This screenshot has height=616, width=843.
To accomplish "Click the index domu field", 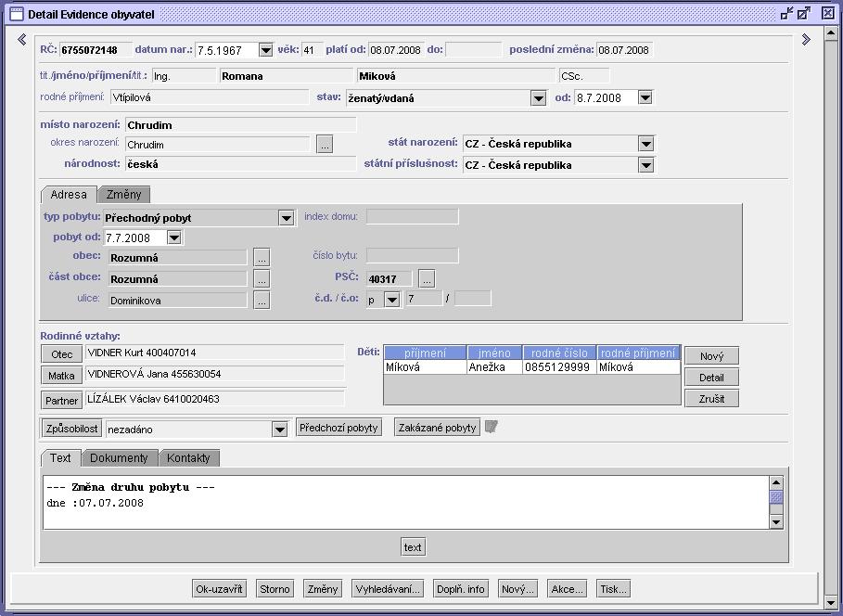I will point(413,216).
